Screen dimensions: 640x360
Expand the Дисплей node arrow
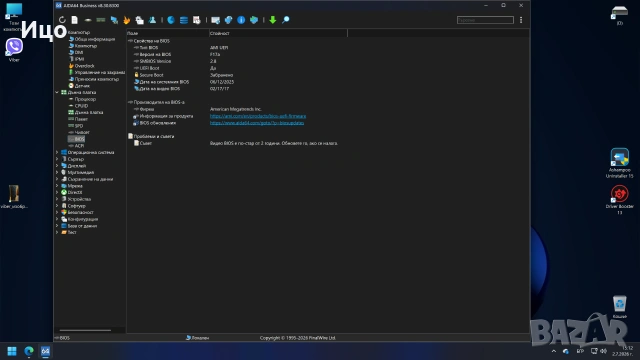pyautogui.click(x=57, y=166)
